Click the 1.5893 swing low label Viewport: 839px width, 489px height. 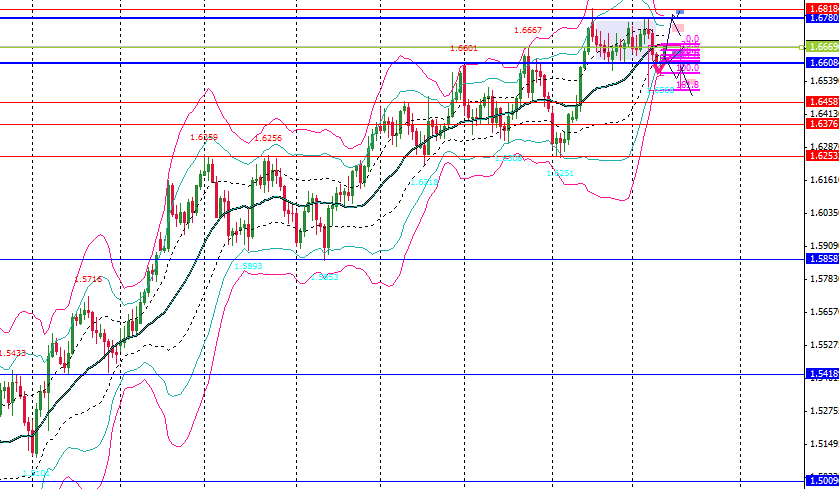tap(249, 266)
